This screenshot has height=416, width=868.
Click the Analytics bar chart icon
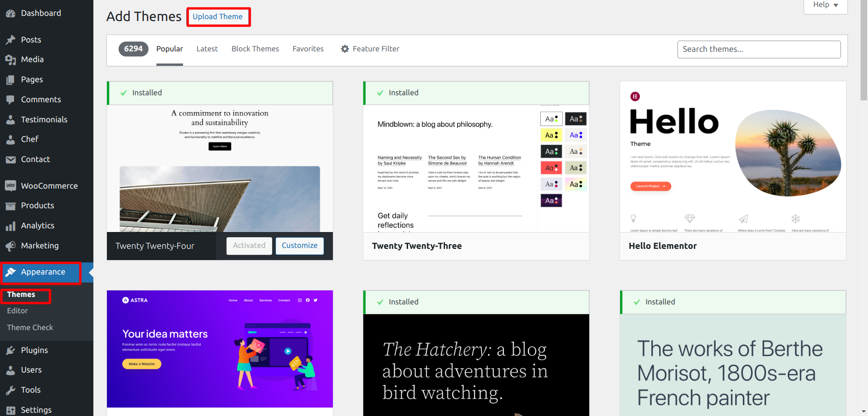click(x=10, y=226)
